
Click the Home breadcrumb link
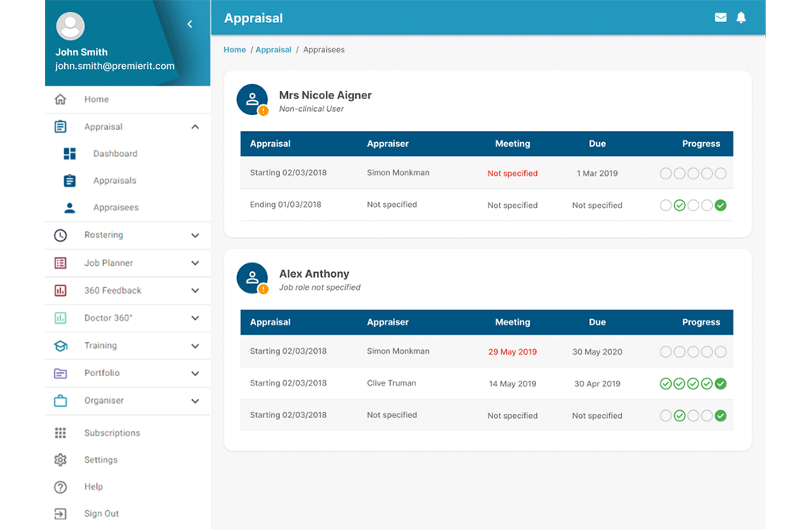pos(235,50)
